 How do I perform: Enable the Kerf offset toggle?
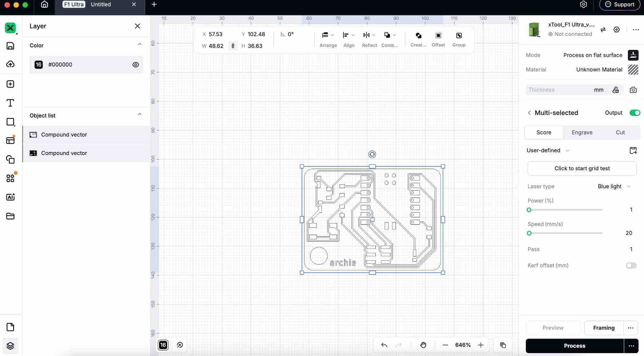[x=631, y=266]
